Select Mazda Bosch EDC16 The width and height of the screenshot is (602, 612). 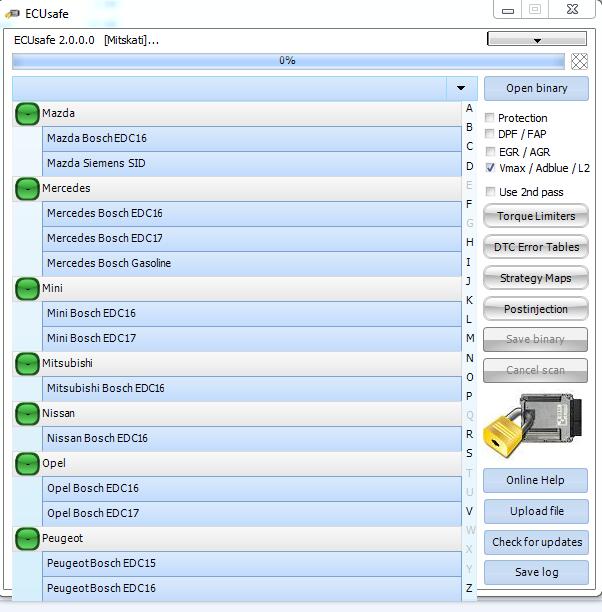point(252,139)
